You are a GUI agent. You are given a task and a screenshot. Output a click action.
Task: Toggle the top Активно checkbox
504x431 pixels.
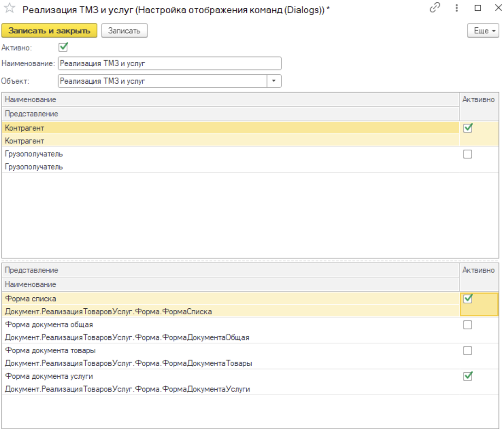pos(63,47)
